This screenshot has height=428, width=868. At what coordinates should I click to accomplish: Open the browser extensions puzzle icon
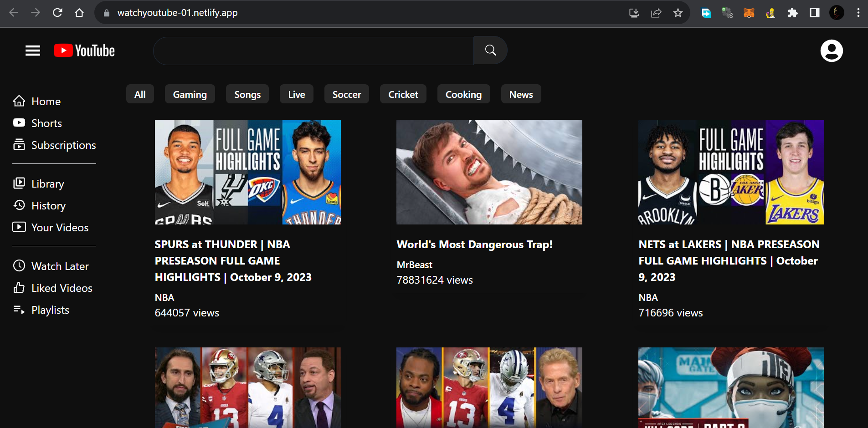[792, 13]
